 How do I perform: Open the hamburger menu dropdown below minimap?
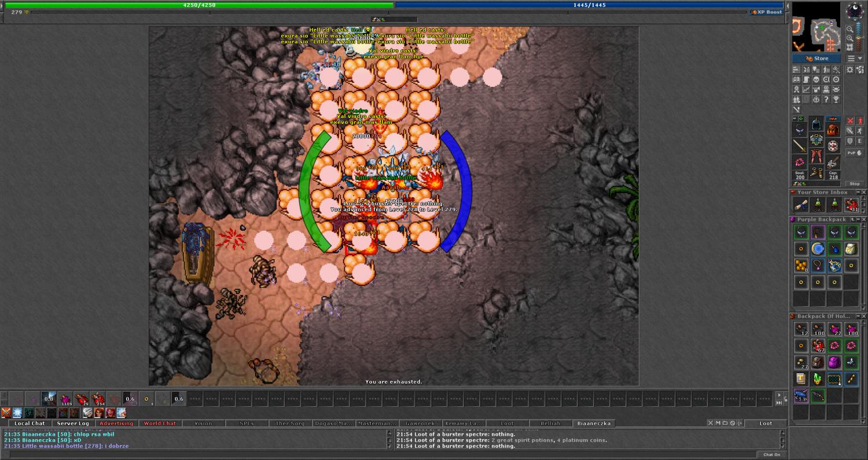point(854,58)
